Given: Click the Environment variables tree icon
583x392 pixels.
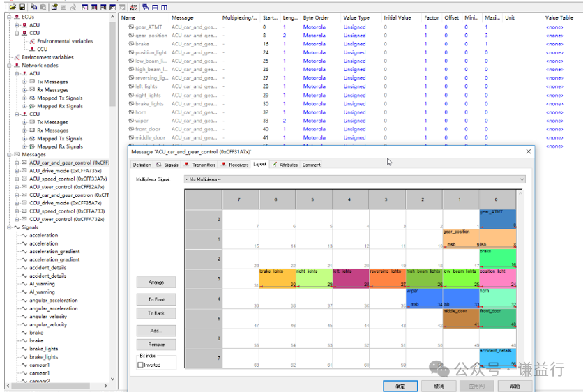Looking at the screenshot, I should tap(17, 57).
